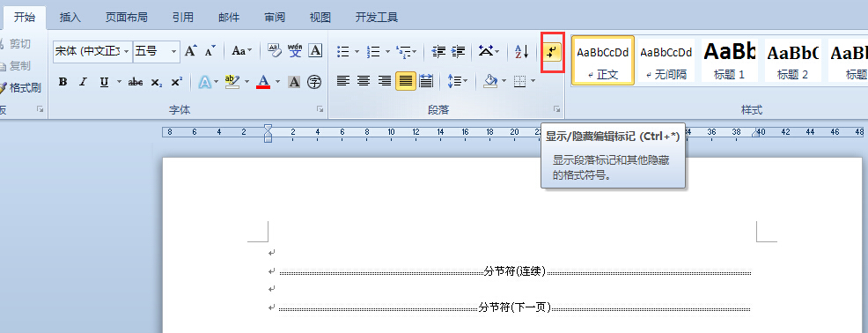Screen dimensions: 868x333
Task: Apply the 标题 1 style
Action: tap(729, 61)
